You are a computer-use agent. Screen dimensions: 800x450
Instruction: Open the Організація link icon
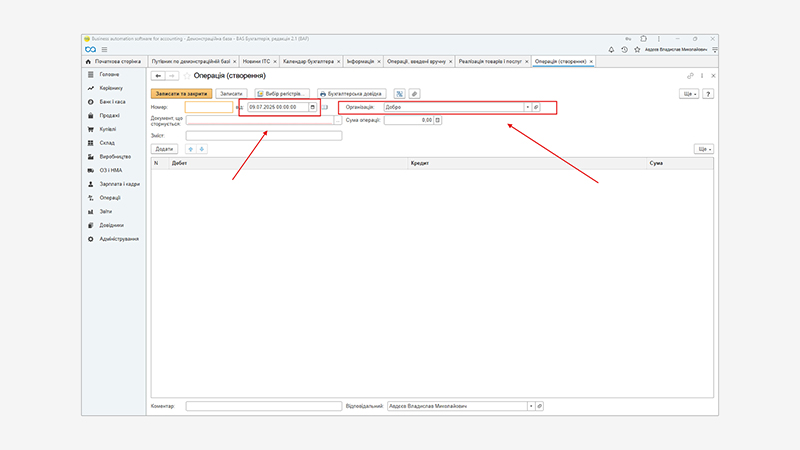536,107
